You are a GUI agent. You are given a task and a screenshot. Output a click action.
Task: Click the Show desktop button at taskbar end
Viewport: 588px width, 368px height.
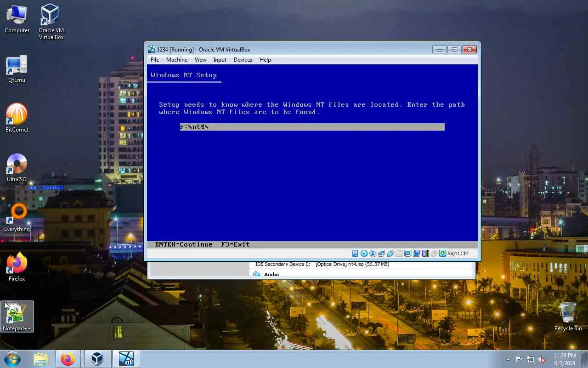(x=584, y=359)
